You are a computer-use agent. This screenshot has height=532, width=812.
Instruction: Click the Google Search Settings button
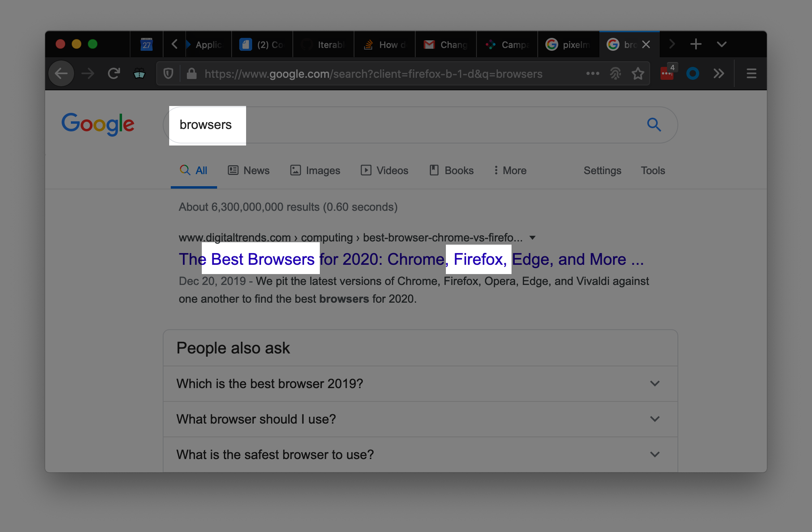pyautogui.click(x=601, y=170)
